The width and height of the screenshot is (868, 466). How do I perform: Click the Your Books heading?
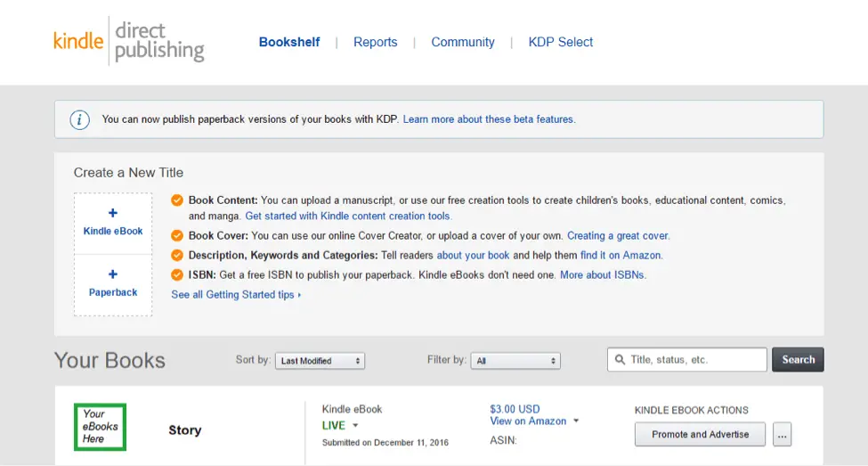110,361
